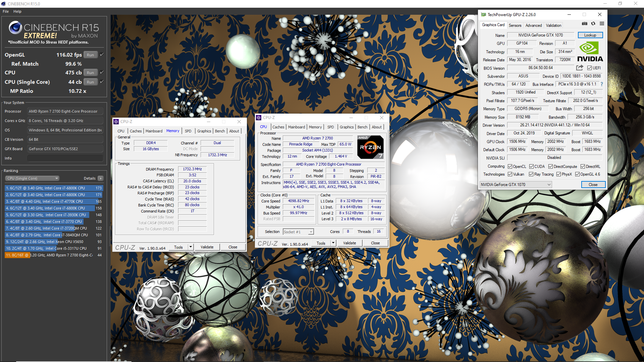
Task: Toggle the checkmark next to OpenGL Run
Action: (x=102, y=54)
